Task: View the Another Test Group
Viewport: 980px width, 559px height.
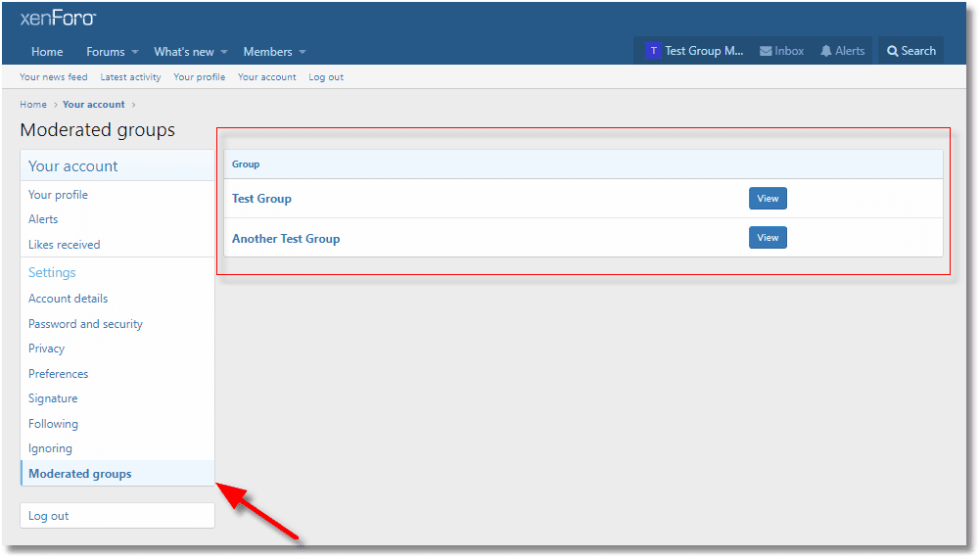Action: [768, 238]
